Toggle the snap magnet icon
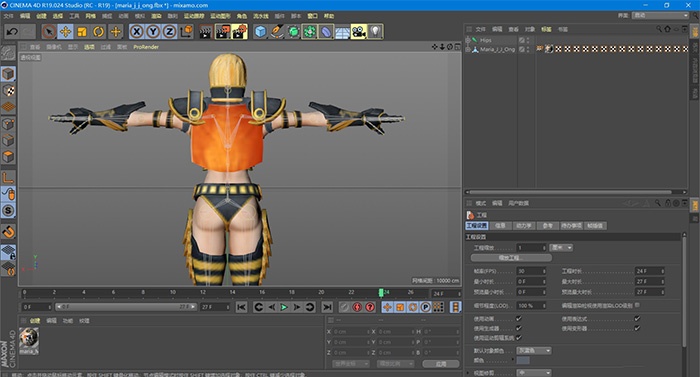Viewport: 700px width, 377px height. (8, 231)
